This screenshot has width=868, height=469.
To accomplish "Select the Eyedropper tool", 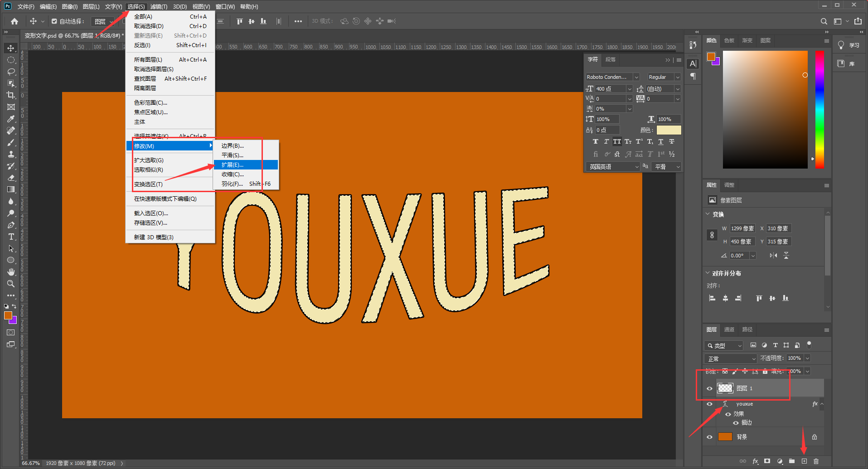I will coord(11,119).
